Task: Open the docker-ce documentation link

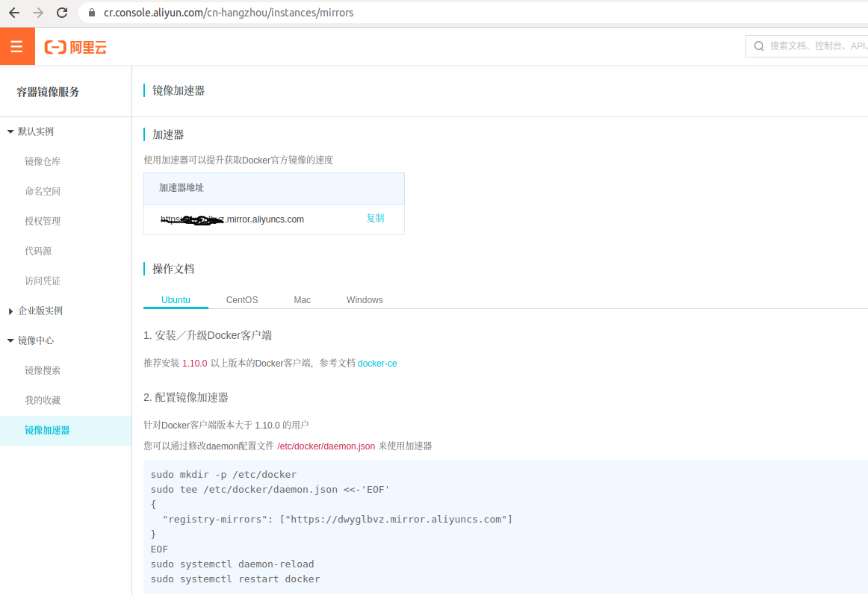Action: coord(377,364)
